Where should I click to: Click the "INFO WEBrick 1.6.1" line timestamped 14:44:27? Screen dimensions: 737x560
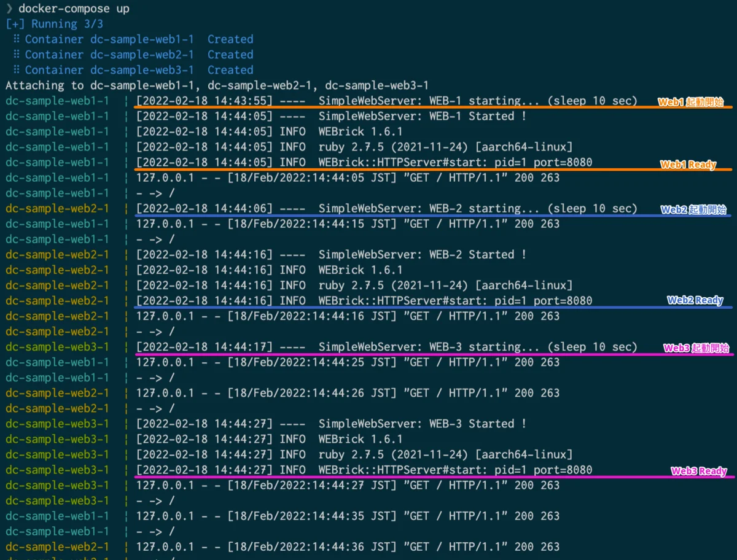click(x=204, y=438)
